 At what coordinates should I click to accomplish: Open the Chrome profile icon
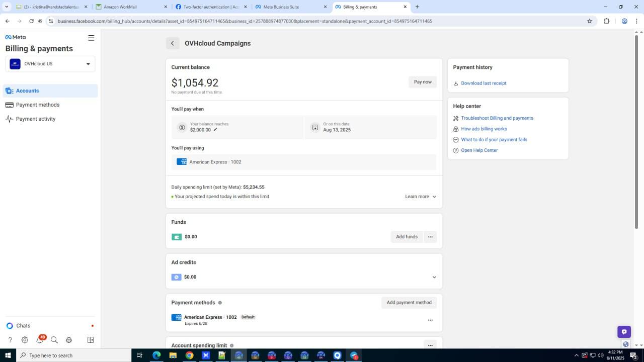(x=624, y=21)
